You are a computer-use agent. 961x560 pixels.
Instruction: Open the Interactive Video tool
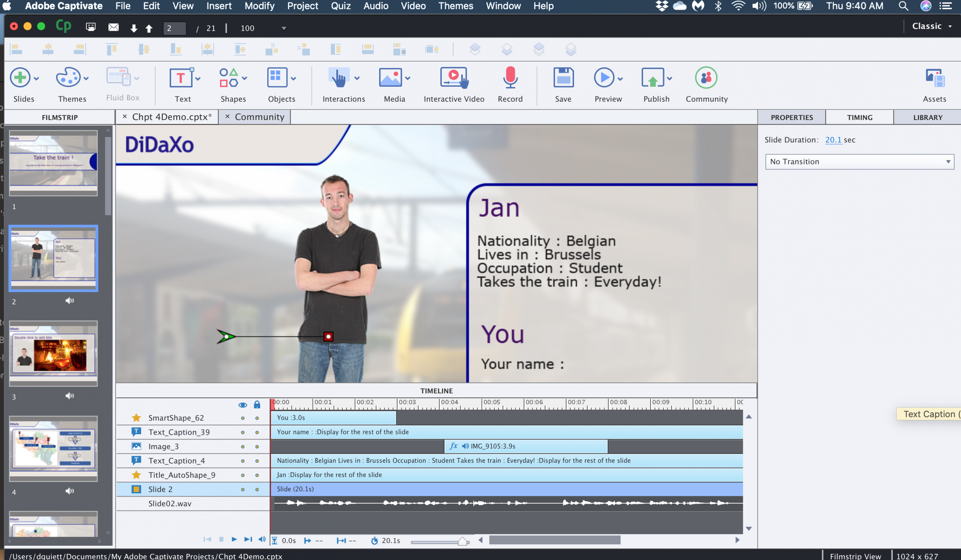(453, 78)
